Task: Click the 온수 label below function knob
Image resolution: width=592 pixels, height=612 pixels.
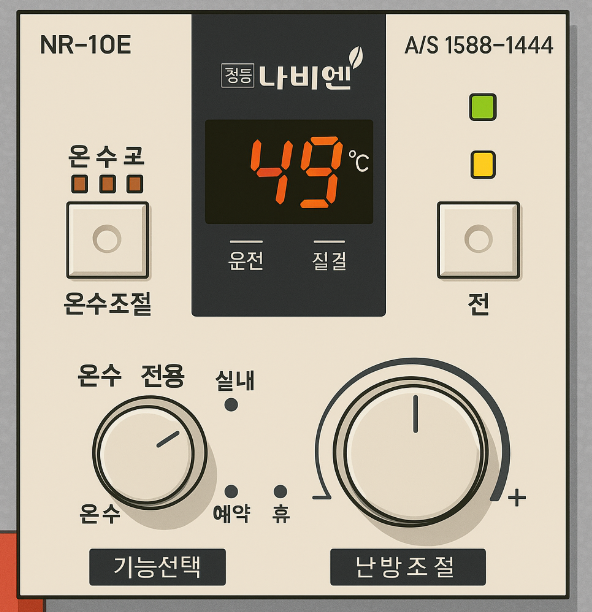Action: tap(100, 513)
